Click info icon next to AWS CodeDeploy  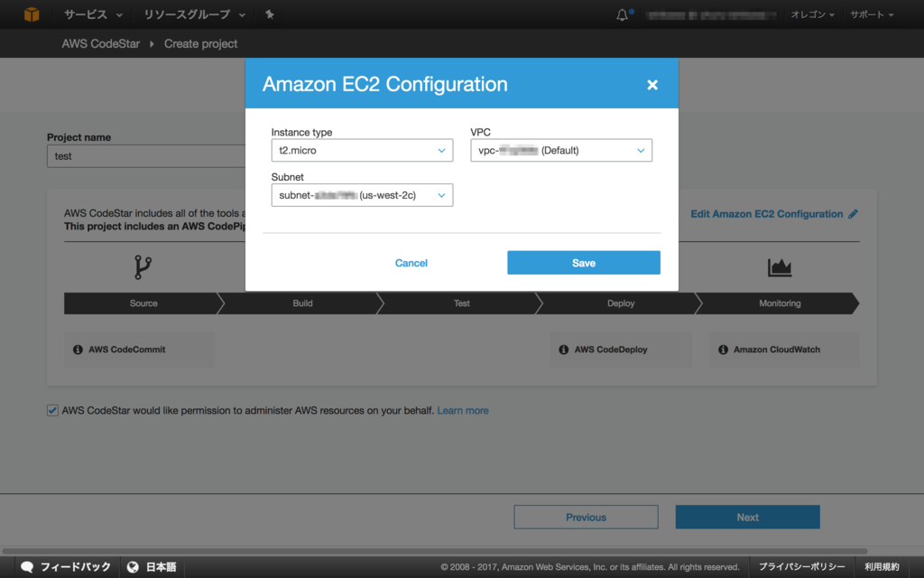(x=563, y=350)
